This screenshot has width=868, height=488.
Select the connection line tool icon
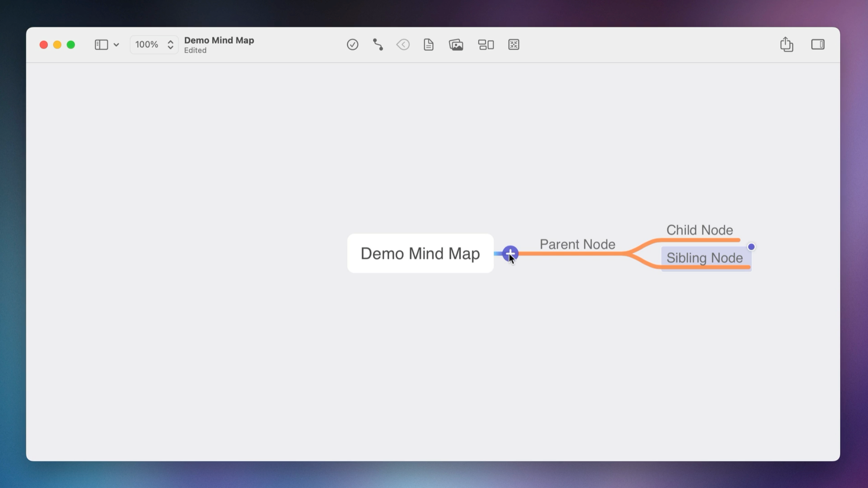point(378,44)
